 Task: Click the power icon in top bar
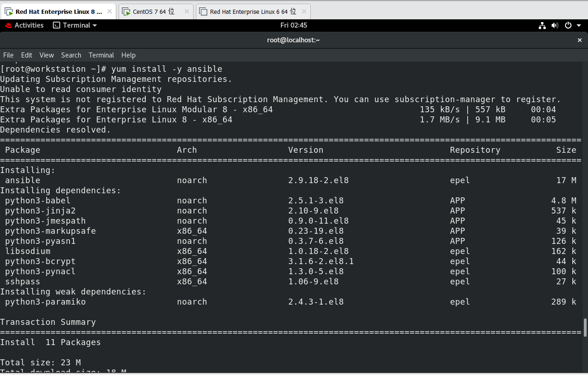[568, 25]
